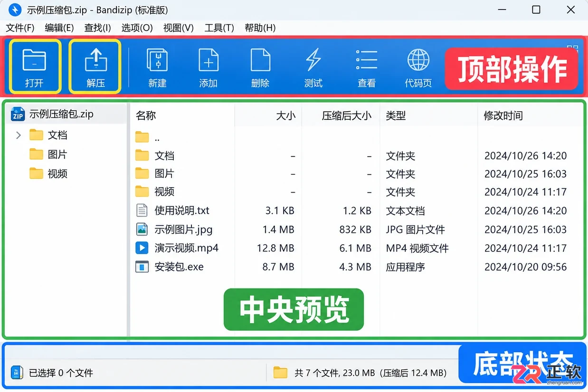Select the 示例图片.jpg file name
588x392 pixels.
coord(183,229)
